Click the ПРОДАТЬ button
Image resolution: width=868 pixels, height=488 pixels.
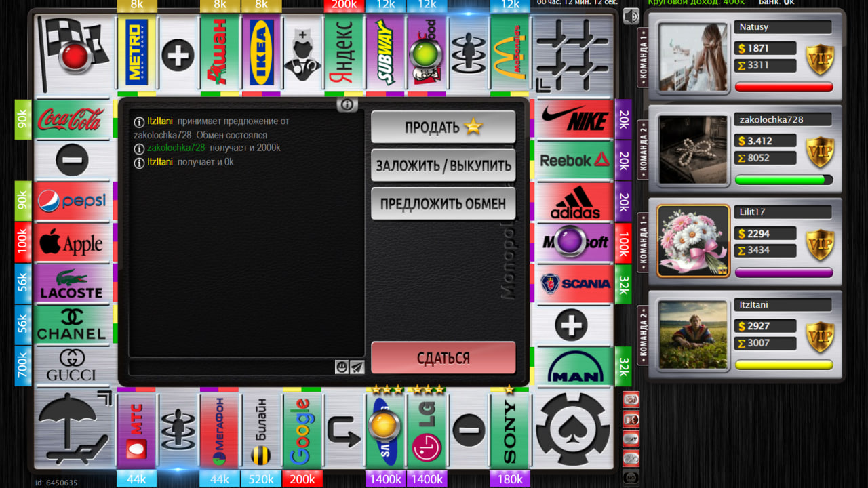click(443, 127)
